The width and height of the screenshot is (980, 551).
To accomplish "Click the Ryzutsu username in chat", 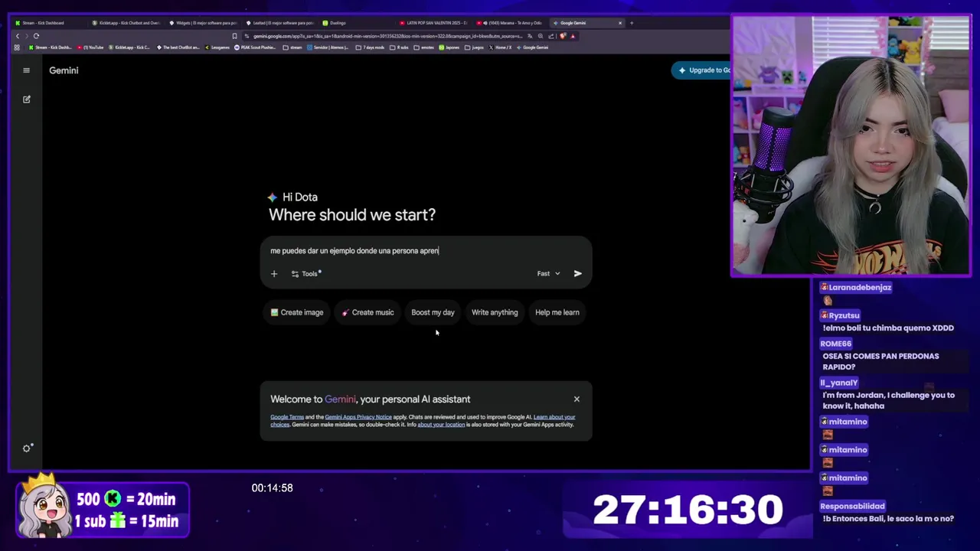I will tap(844, 315).
